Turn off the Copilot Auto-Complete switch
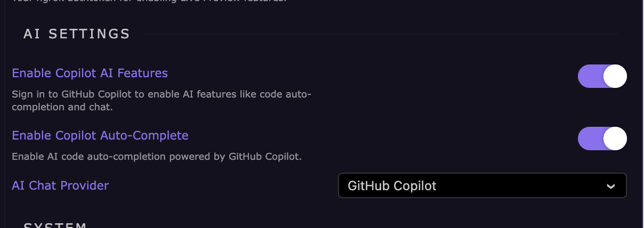Image resolution: width=644 pixels, height=228 pixels. point(602,139)
